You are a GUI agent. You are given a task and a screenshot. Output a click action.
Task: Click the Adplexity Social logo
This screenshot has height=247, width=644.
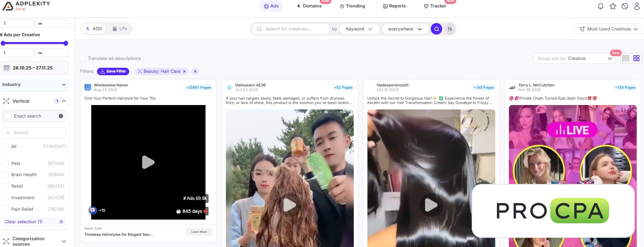[26, 5]
